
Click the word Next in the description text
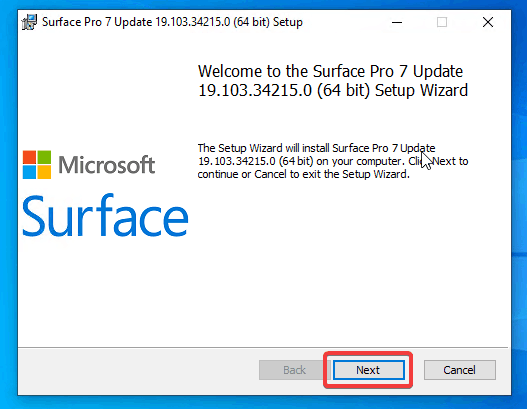[444, 161]
